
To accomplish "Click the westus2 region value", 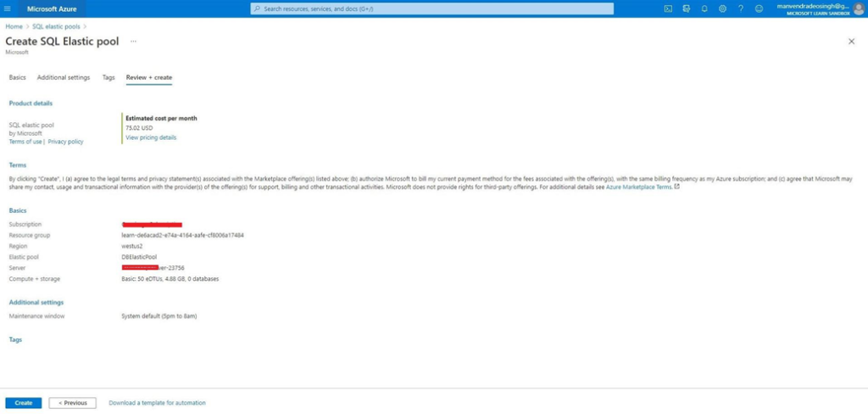I will pyautogui.click(x=132, y=246).
